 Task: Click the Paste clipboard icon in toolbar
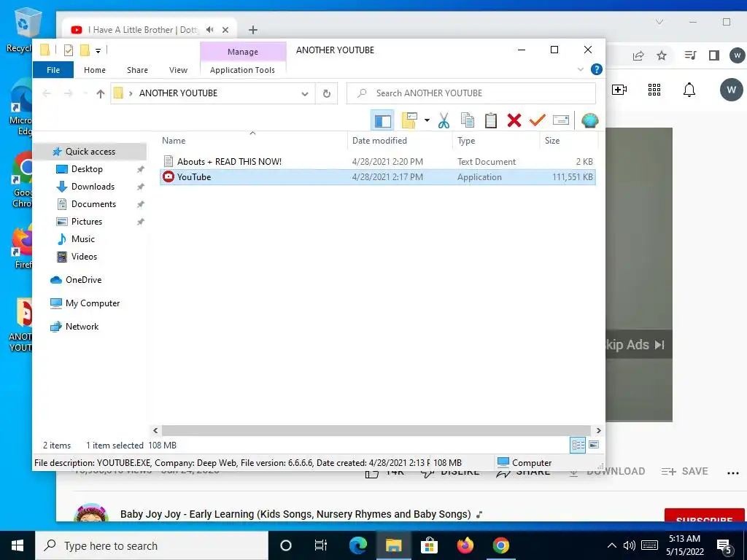pos(491,120)
